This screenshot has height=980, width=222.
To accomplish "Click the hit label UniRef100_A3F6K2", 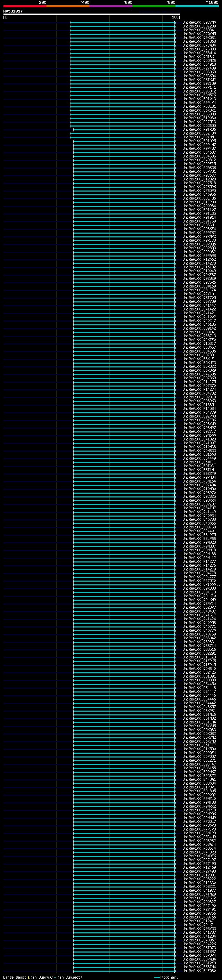I will [x=199, y=898].
